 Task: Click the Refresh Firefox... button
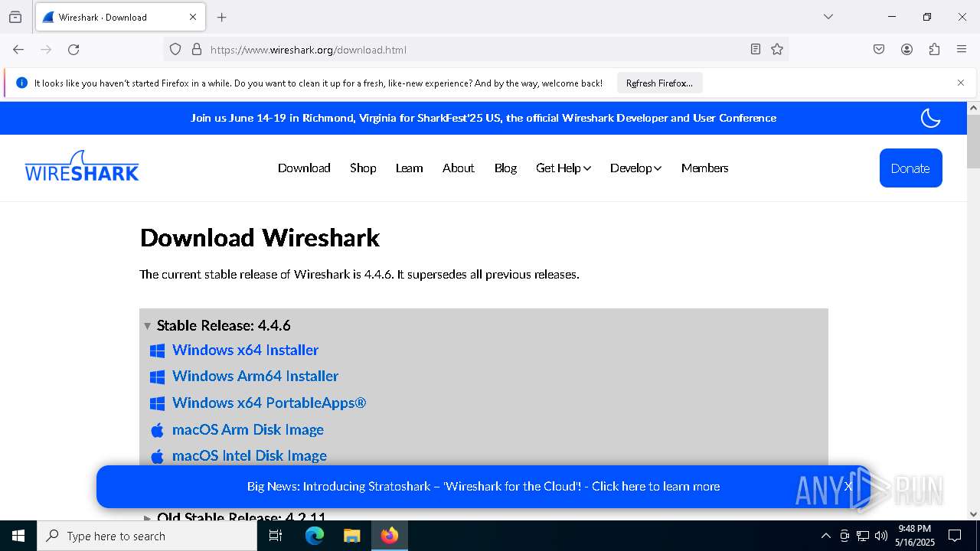point(659,83)
